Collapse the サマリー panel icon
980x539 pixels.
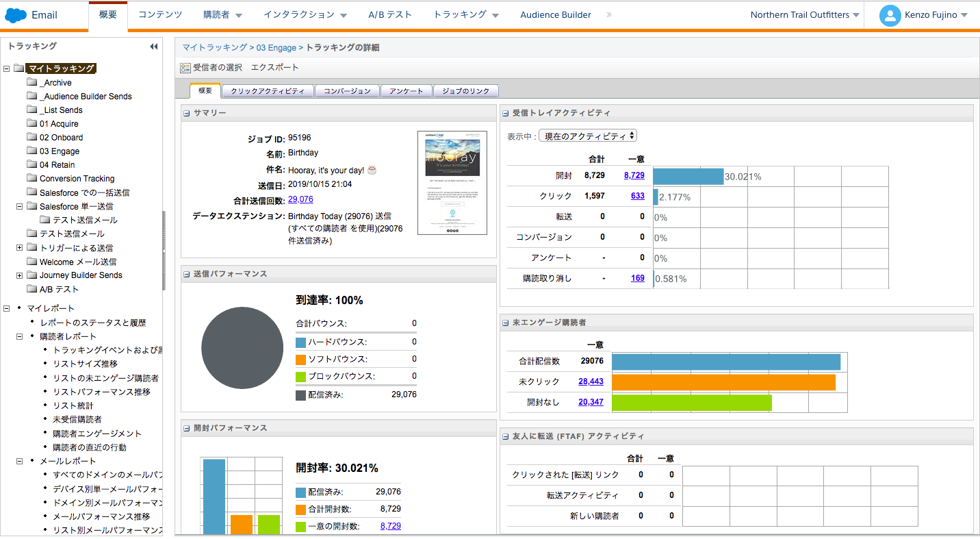pos(186,113)
